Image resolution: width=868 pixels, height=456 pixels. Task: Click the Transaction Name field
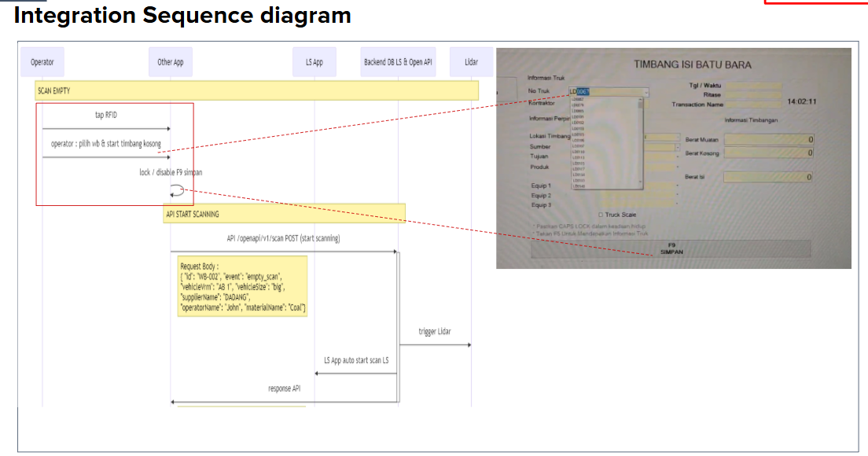[752, 104]
